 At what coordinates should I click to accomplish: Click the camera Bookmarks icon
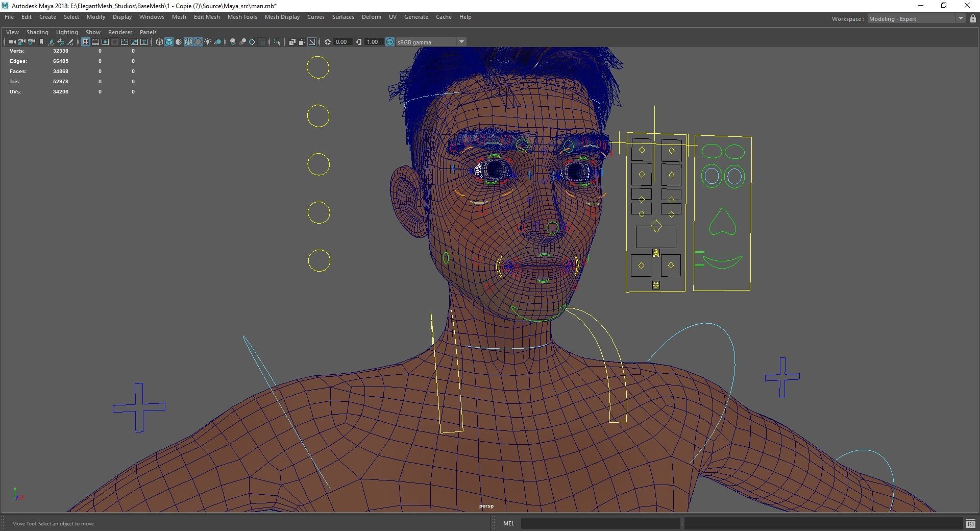point(41,42)
